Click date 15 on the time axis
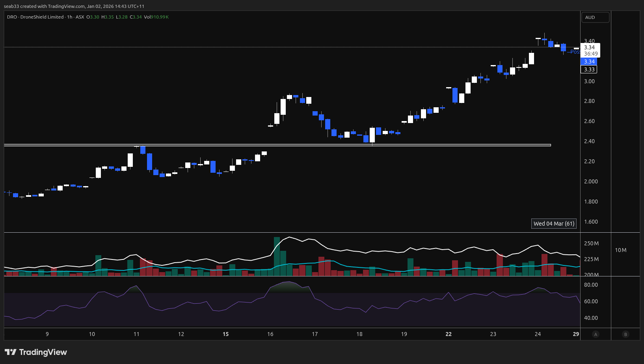Image resolution: width=644 pixels, height=364 pixels. pos(225,334)
